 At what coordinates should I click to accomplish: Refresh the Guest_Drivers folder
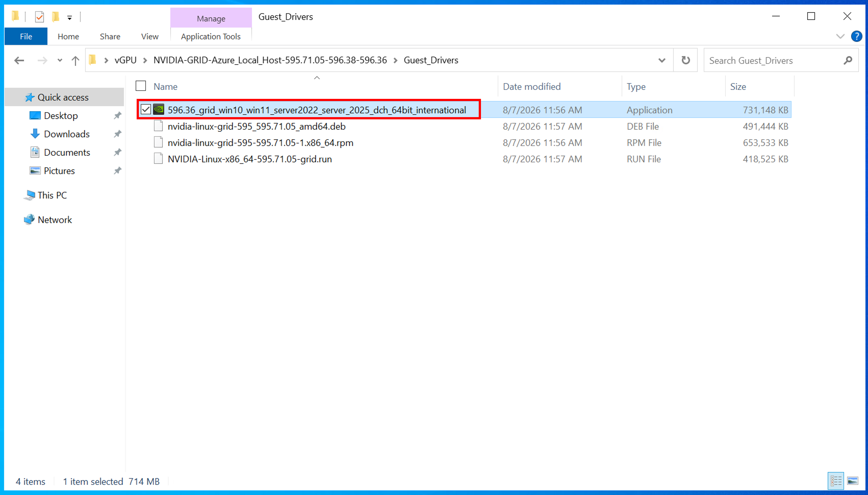(x=685, y=60)
